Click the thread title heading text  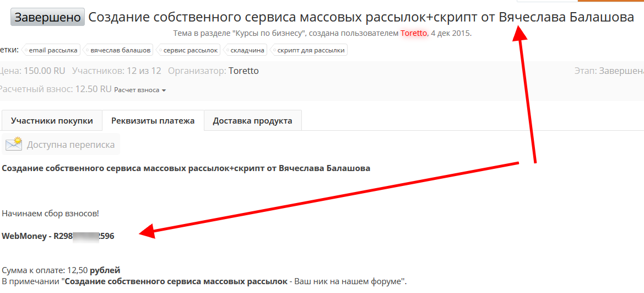[361, 17]
